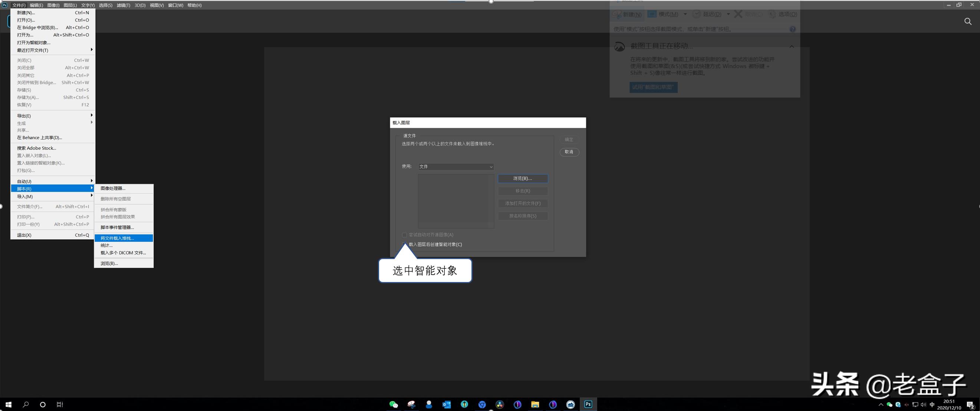This screenshot has height=411, width=980.
Task: Click the Snipping Tool taskbar icon
Action: [411, 404]
